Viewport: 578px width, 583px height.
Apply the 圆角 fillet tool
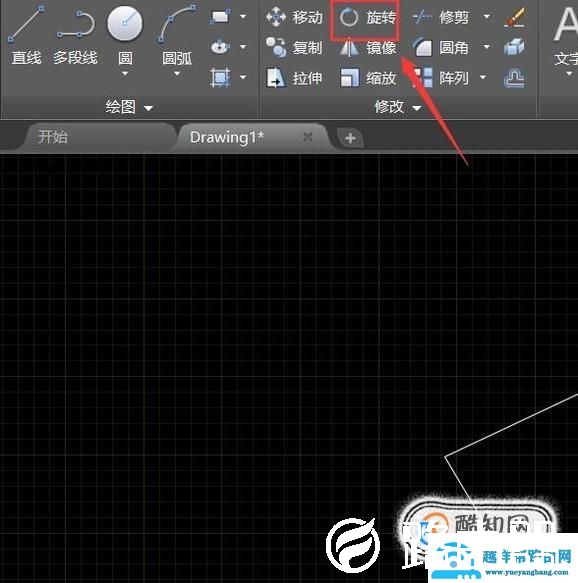441,48
